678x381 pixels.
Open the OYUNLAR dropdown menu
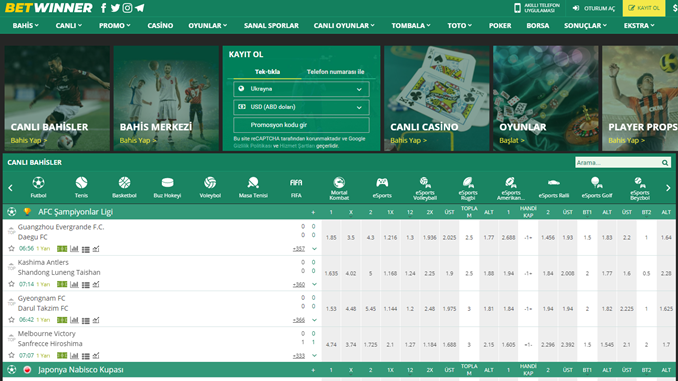(208, 26)
